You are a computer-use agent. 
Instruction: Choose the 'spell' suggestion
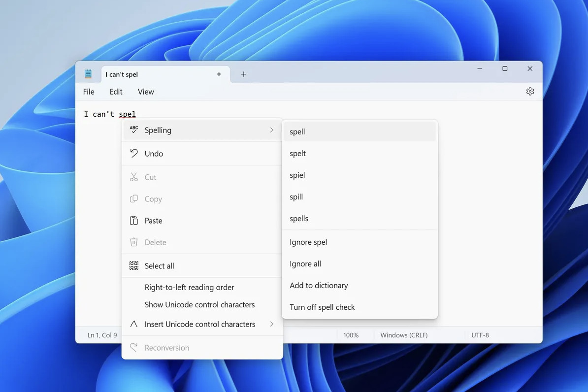click(x=297, y=132)
